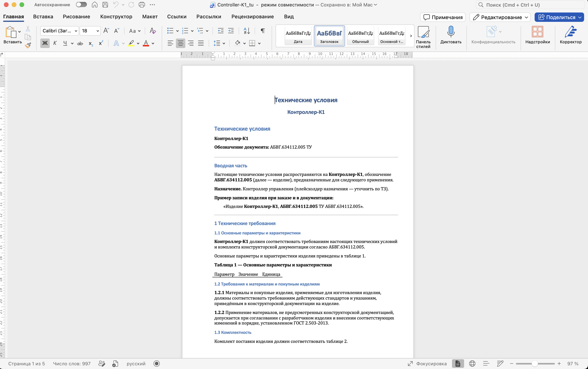This screenshot has height=369, width=588.
Task: Toggle italic (К) formatting
Action: [x=55, y=43]
